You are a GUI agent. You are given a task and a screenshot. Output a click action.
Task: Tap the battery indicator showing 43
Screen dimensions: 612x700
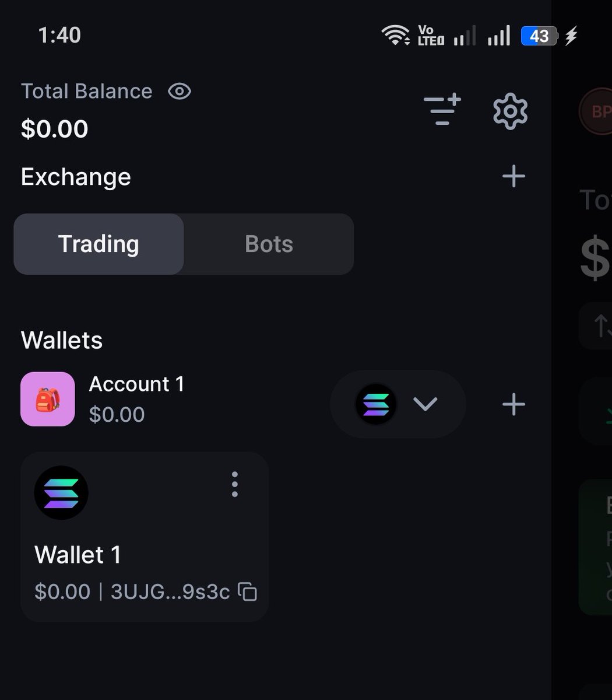click(x=540, y=36)
